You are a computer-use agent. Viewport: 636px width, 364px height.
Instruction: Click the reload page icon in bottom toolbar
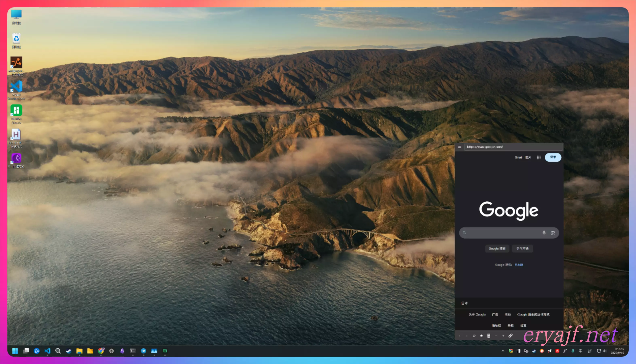[474, 336]
